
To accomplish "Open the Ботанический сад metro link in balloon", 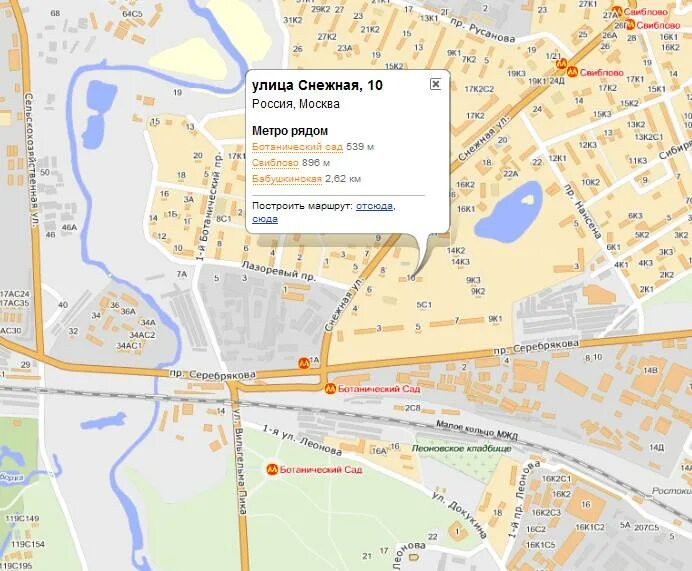I will (297, 147).
